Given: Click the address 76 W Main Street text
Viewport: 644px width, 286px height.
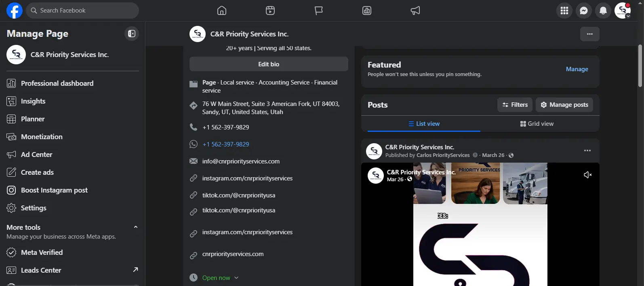Looking at the screenshot, I should [x=271, y=108].
